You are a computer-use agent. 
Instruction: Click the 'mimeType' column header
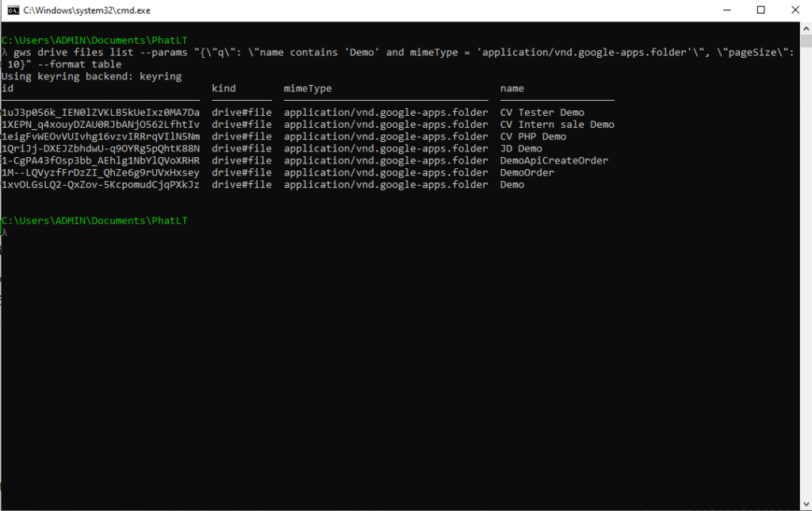pos(308,89)
